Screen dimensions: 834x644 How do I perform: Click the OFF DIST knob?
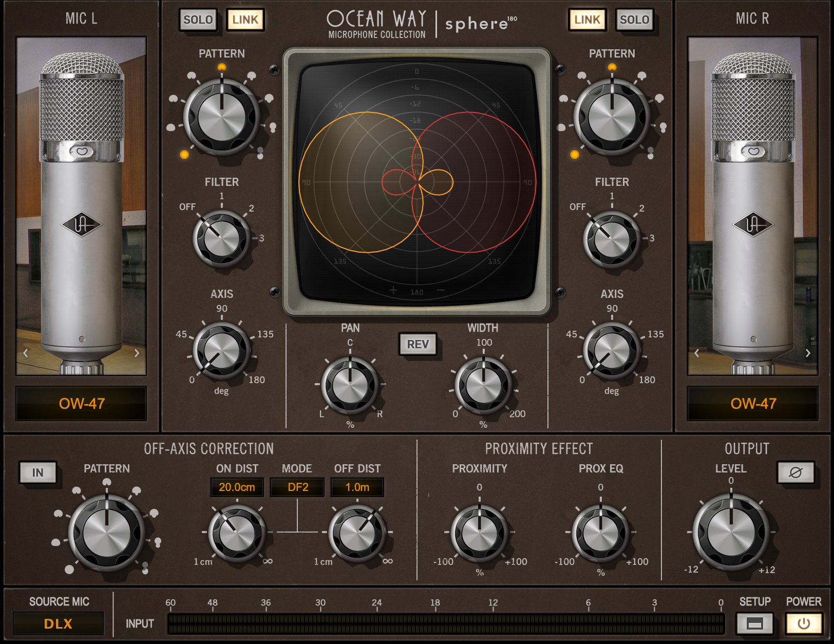click(357, 533)
